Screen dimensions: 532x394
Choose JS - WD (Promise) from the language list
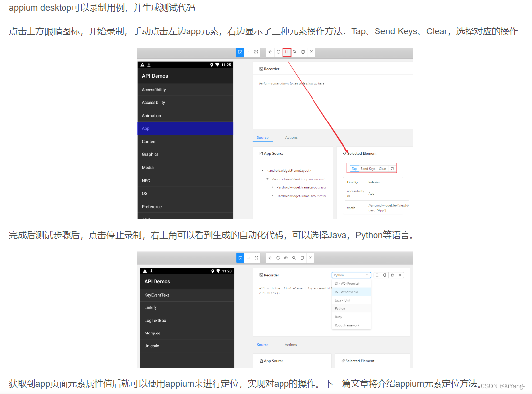pos(351,283)
